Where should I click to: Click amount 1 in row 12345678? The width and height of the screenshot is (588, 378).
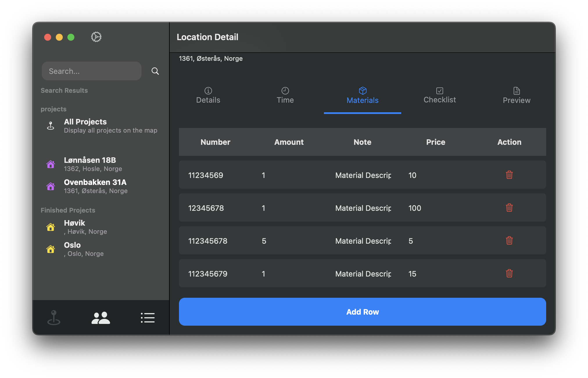[x=263, y=208]
